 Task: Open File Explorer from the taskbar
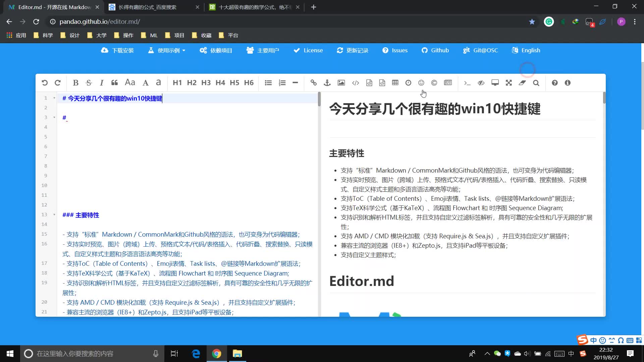tap(237, 354)
